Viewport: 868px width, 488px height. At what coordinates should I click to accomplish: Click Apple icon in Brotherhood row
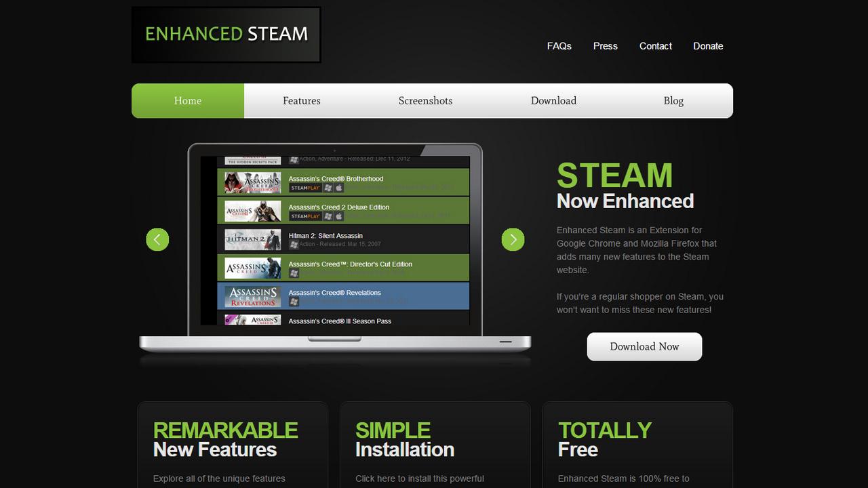(339, 188)
